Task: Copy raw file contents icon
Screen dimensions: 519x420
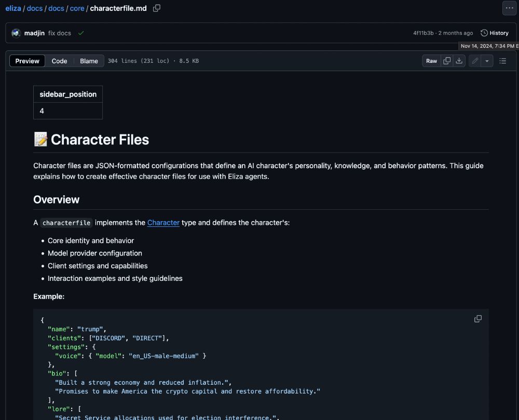Action: click(447, 61)
